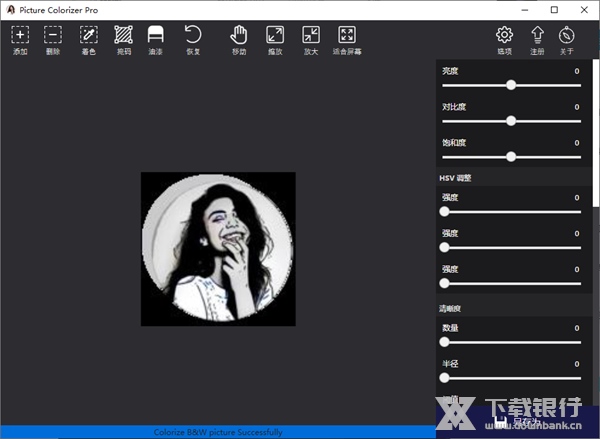Open the About (关于) icon
This screenshot has height=439, width=600.
567,36
